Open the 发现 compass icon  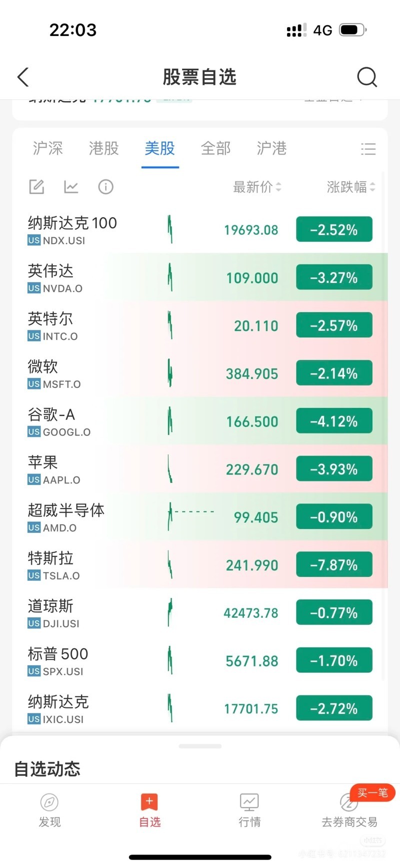[x=49, y=802]
